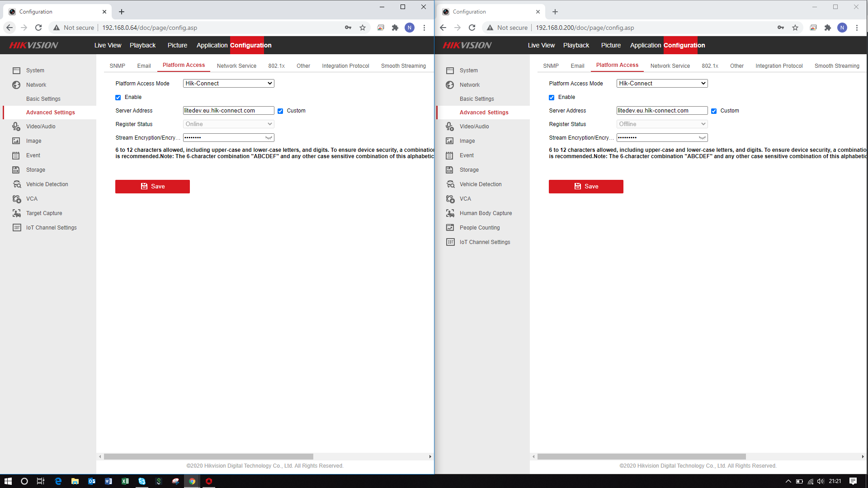Click Event calendar icon in left sidebar
Image resolution: width=868 pixels, height=488 pixels.
pos(16,155)
